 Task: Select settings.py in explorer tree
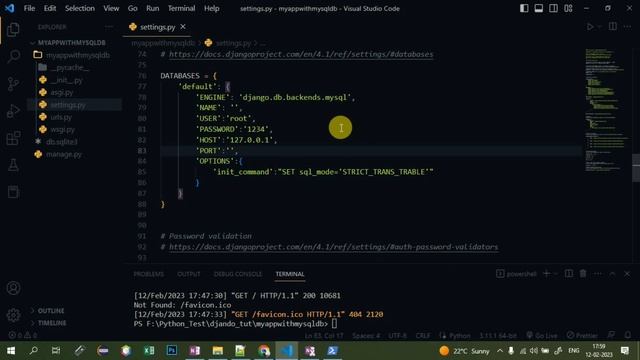click(68, 105)
